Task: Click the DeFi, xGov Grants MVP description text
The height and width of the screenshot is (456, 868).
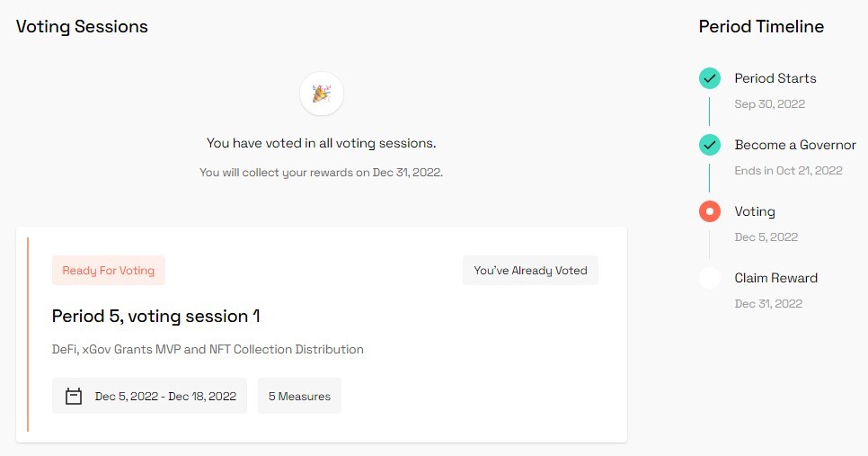Action: [x=208, y=349]
